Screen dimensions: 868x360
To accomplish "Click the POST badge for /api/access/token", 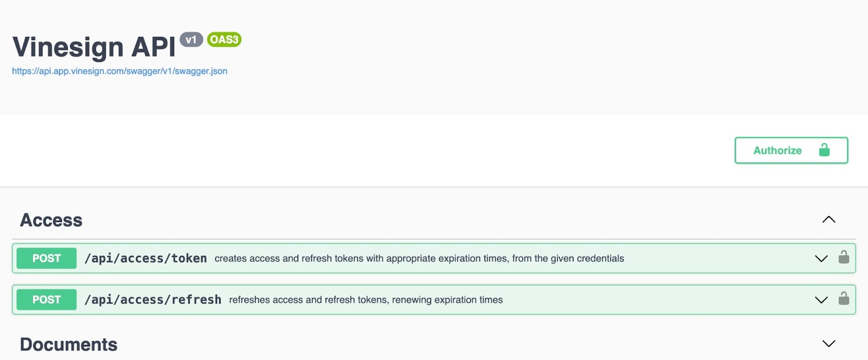I will pyautogui.click(x=47, y=258).
